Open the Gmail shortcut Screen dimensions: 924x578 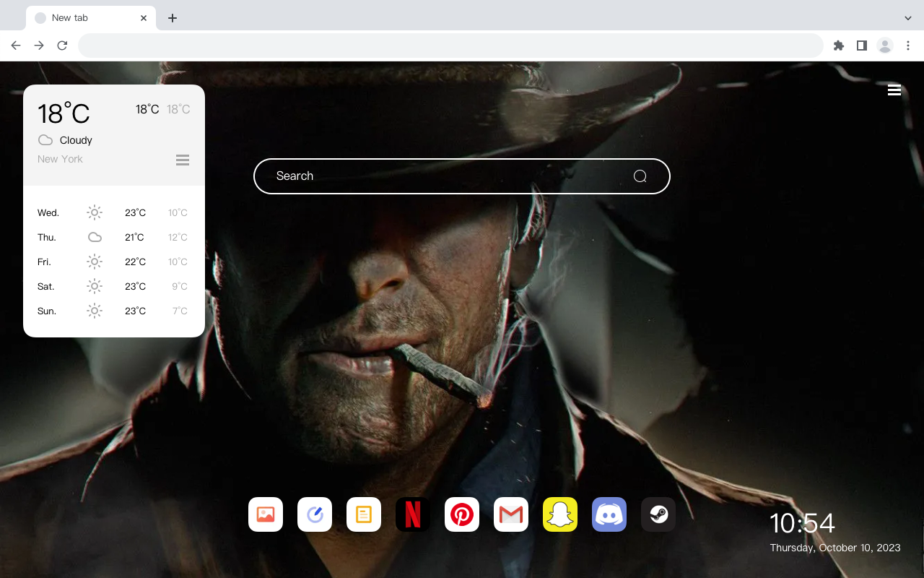[x=511, y=514]
